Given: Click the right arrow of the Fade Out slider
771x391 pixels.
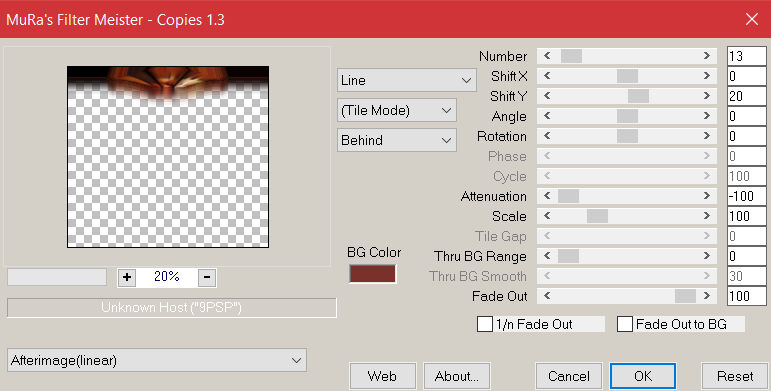Looking at the screenshot, I should click(707, 296).
